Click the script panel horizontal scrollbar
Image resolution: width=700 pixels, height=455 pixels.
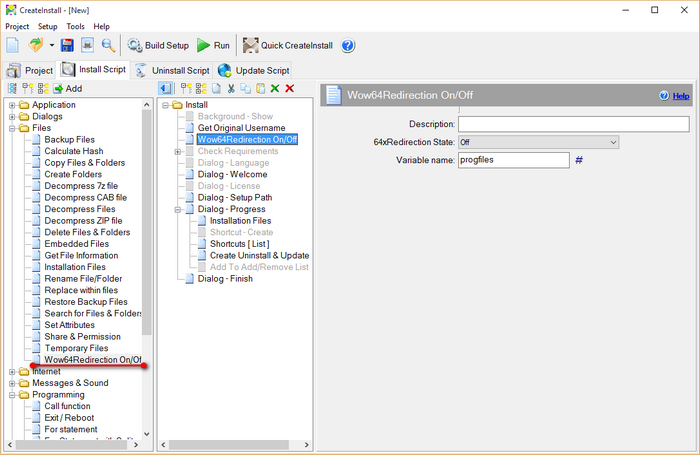click(229, 445)
